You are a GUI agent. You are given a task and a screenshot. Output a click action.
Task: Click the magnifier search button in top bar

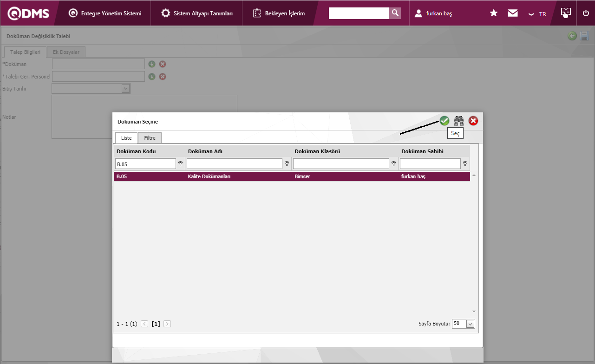(x=395, y=13)
